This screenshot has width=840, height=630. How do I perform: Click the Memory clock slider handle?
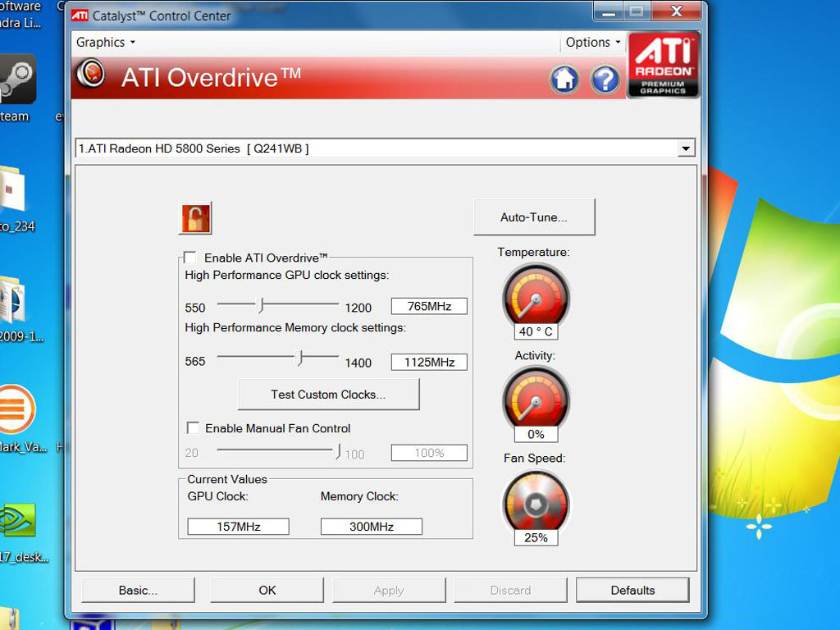[x=300, y=358]
